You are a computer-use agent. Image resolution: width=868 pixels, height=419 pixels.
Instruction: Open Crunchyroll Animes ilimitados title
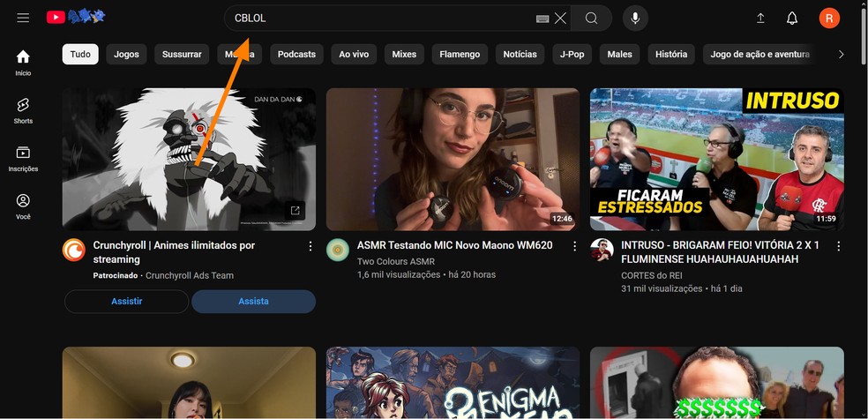(174, 252)
